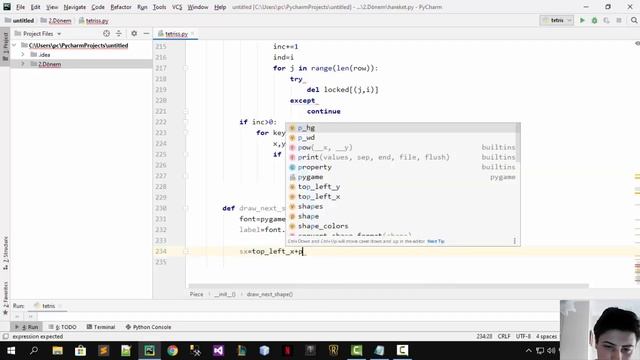Run the tetris configuration with green play icon
Viewport: 640px width, 360px height.
pos(582,20)
